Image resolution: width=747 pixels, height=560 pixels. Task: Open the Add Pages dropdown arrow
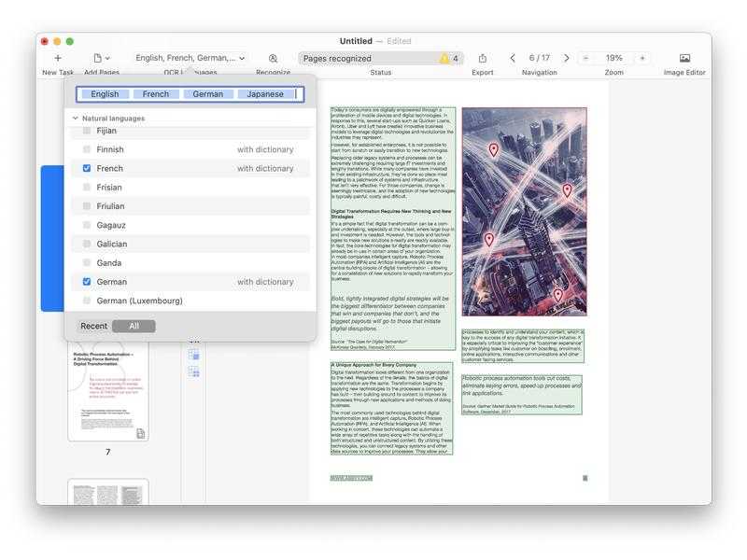tap(107, 58)
